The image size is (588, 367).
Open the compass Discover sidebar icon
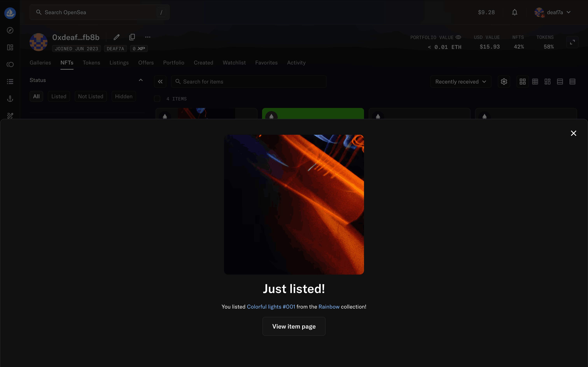(10, 30)
